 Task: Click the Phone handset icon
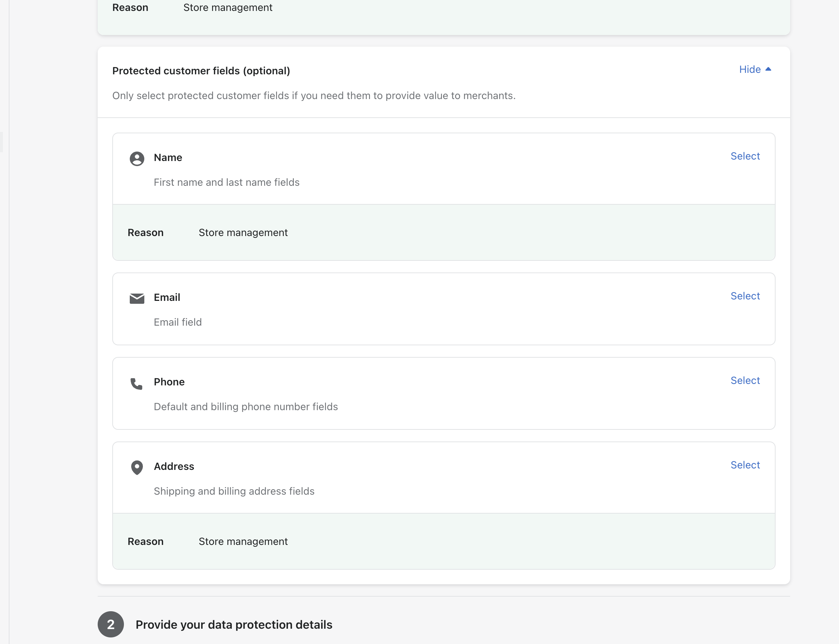[137, 383]
